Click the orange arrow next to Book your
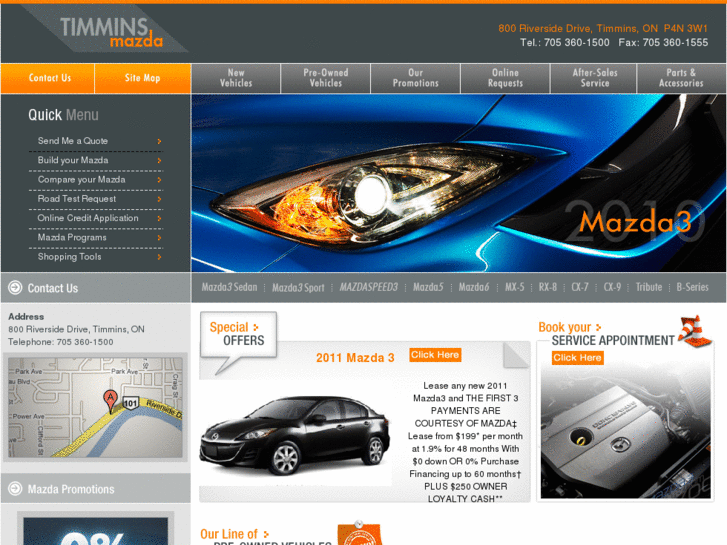 (598, 327)
